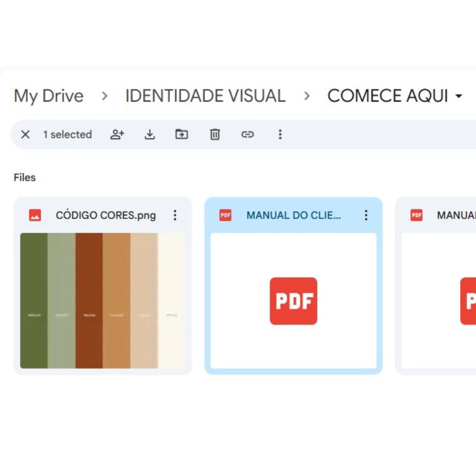Click the chevron before COMECE AQUI

coord(307,96)
